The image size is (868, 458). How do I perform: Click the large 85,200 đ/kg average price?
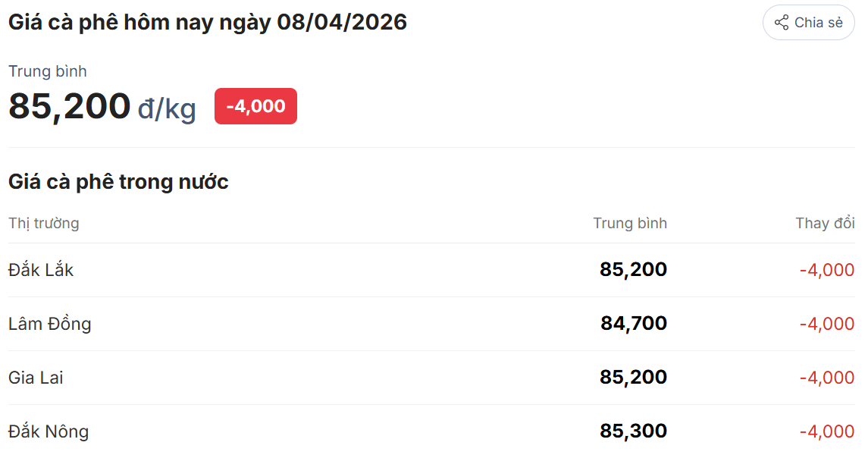pyautogui.click(x=102, y=106)
